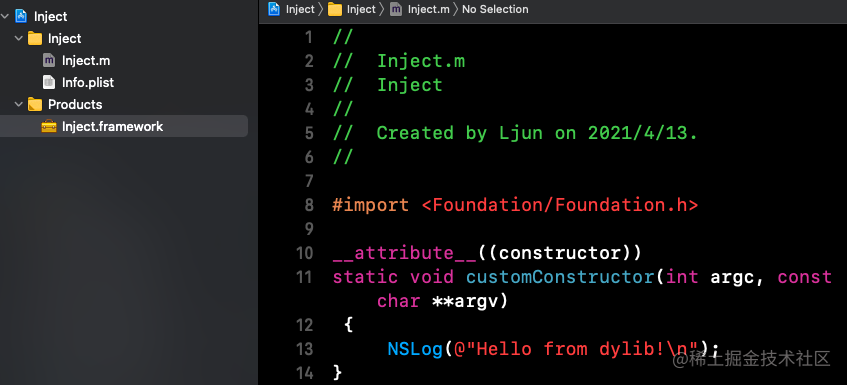Click the Inject project icon in navigator
Image resolution: width=847 pixels, height=385 pixels.
click(21, 16)
